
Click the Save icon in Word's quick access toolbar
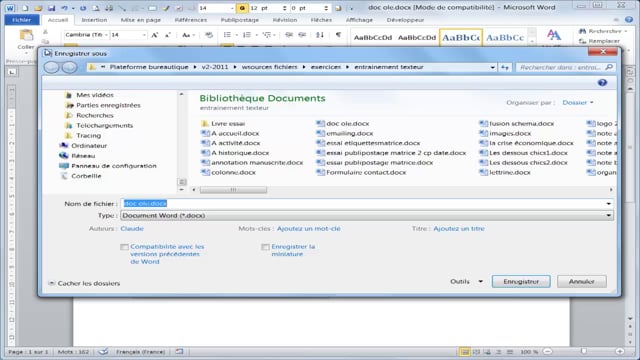51,8
